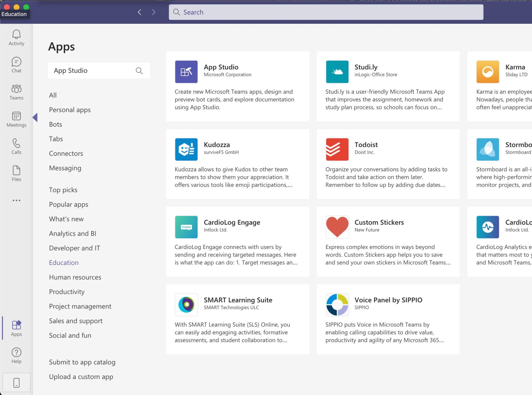This screenshot has width=532, height=395.
Task: Select the Education category
Action: coord(63,262)
